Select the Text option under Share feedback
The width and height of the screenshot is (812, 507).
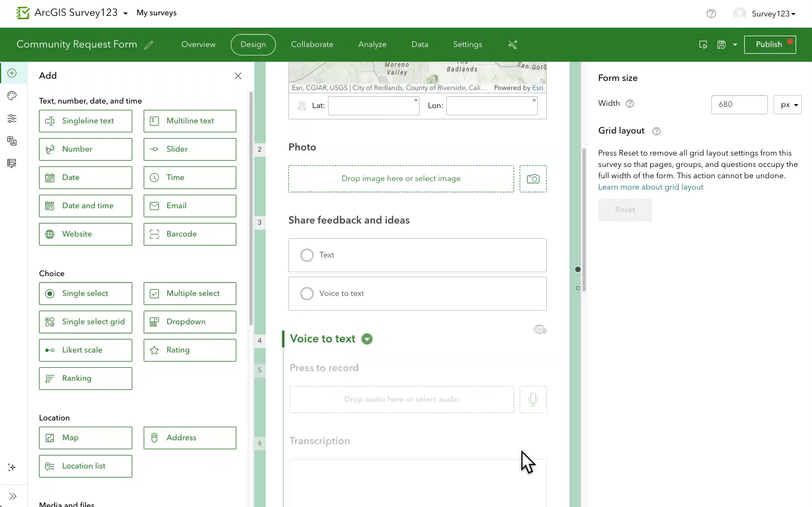point(307,255)
